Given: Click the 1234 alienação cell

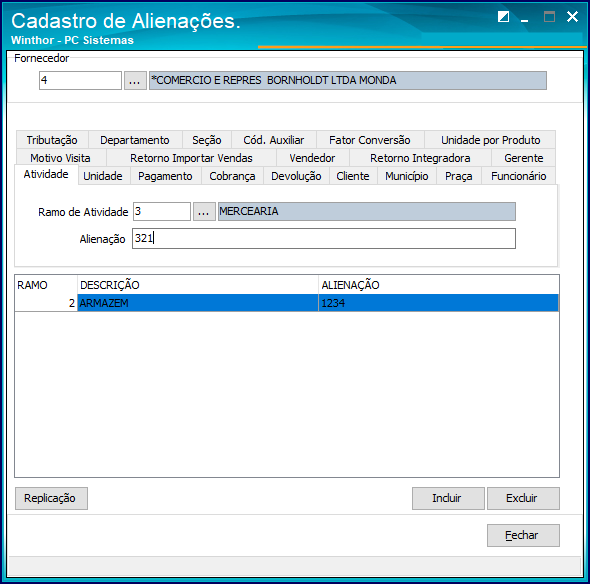Looking at the screenshot, I should click(x=439, y=303).
